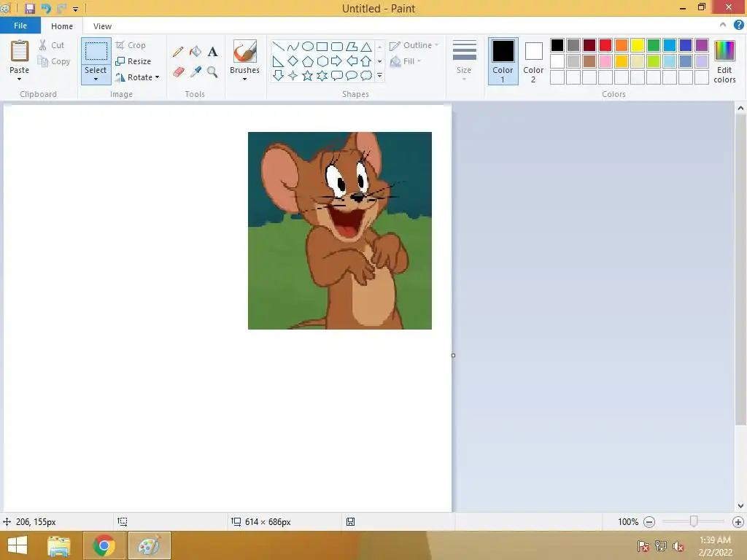Viewport: 747px width, 560px height.
Task: Click the taskbar clock 1:39 AM
Action: coord(715,540)
